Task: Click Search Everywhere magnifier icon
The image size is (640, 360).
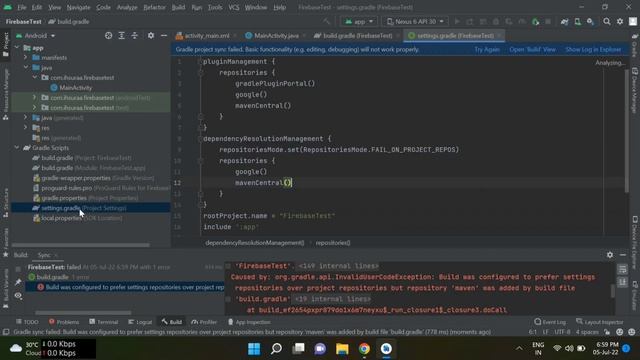Action: click(x=607, y=21)
